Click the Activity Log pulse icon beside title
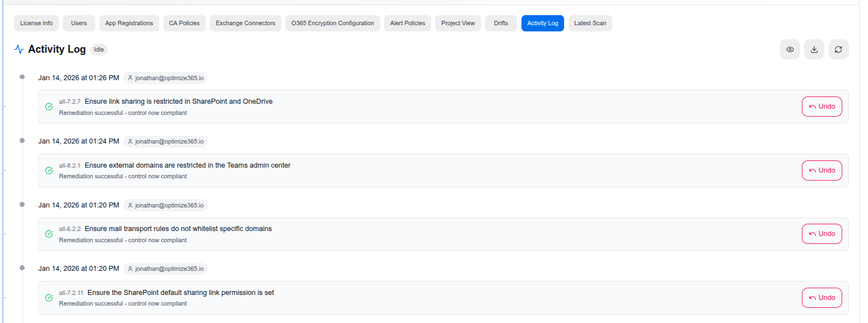The height and width of the screenshot is (323, 868). tap(19, 49)
